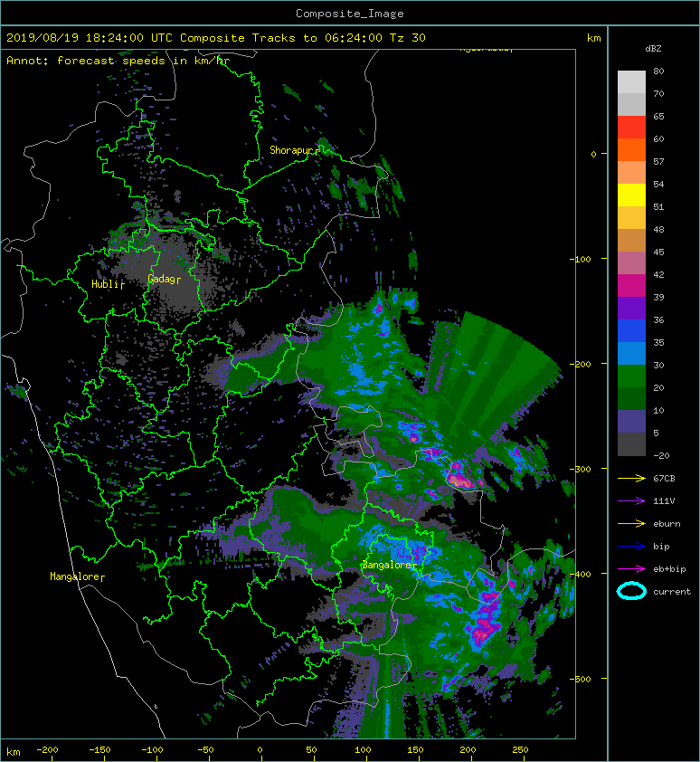Click the '51' dBZ scale value

pyautogui.click(x=658, y=206)
